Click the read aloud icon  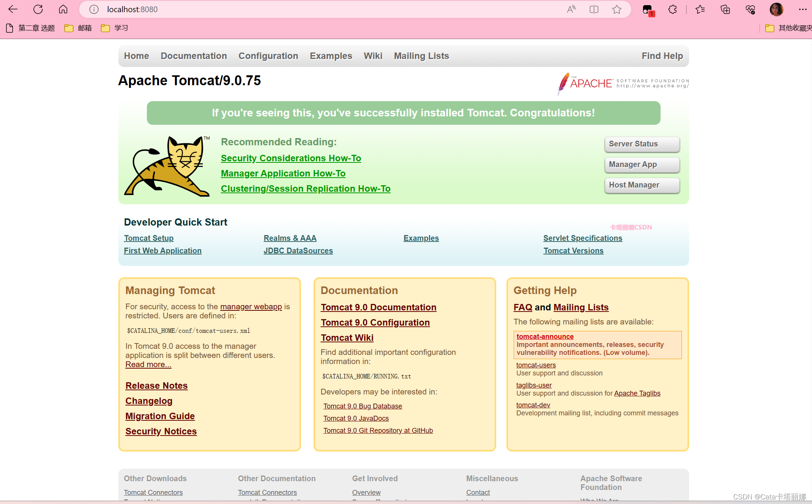click(571, 10)
